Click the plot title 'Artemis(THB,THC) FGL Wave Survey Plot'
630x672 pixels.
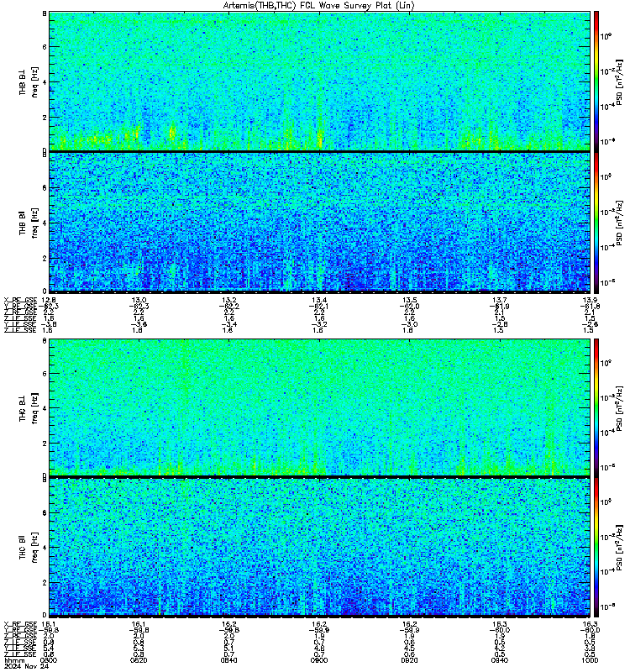point(318,6)
